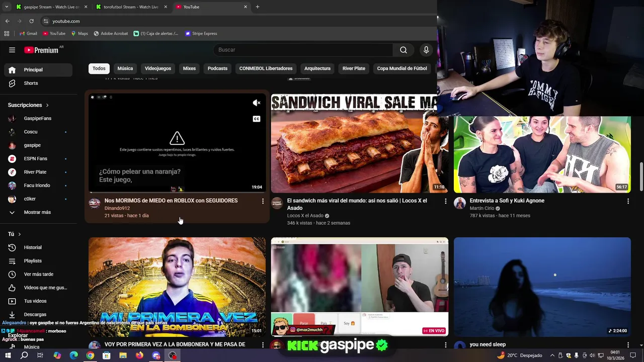
Task: Open Videos que me gustan
Action: coord(38,288)
